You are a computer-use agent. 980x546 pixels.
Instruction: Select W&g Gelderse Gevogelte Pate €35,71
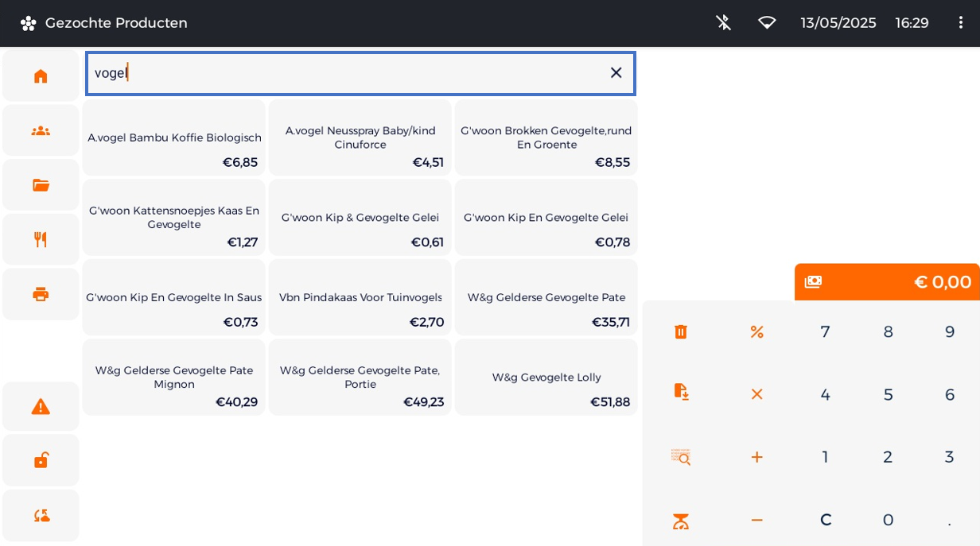[546, 297]
